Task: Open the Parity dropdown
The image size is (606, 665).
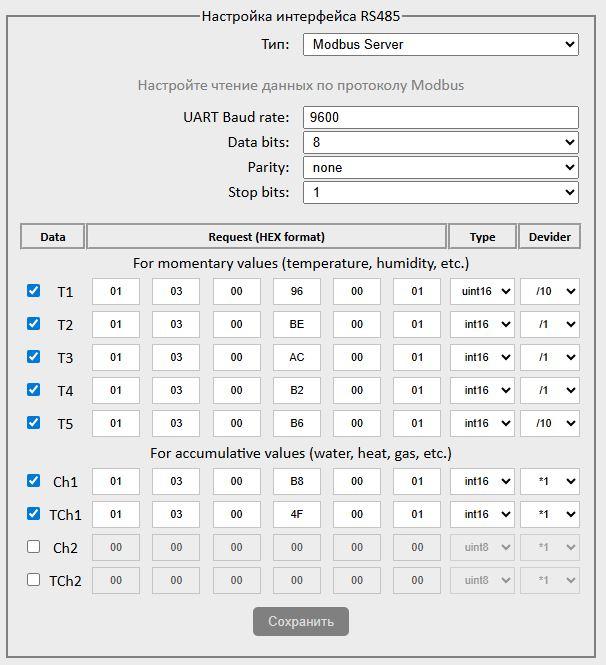Action: [x=441, y=167]
